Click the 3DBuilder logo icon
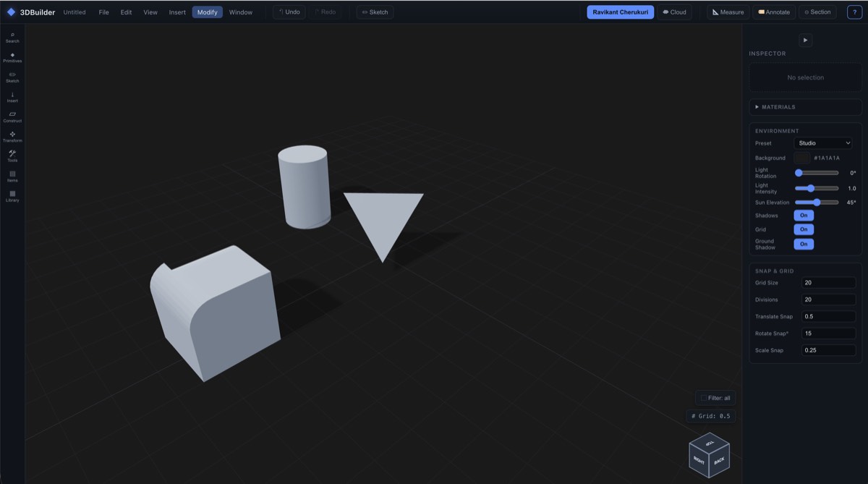Image resolution: width=868 pixels, height=484 pixels. [11, 12]
